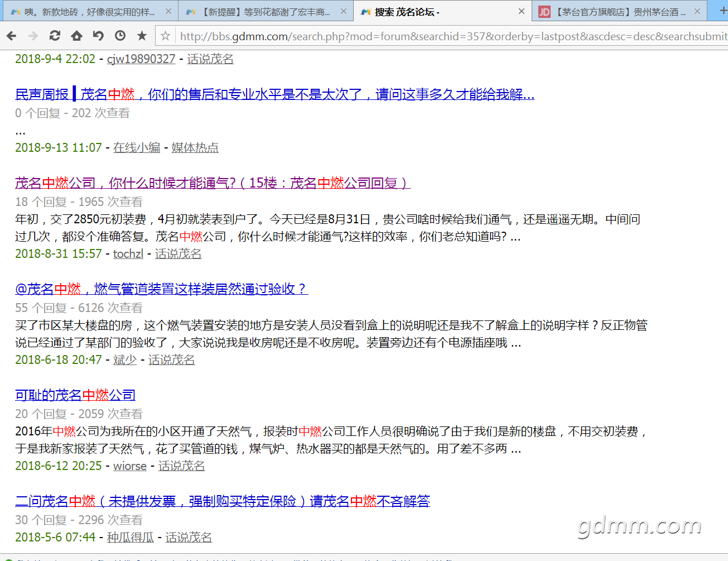This screenshot has height=561, width=728.
Task: Open 话说茂名 link beside 斌少
Action: click(171, 360)
